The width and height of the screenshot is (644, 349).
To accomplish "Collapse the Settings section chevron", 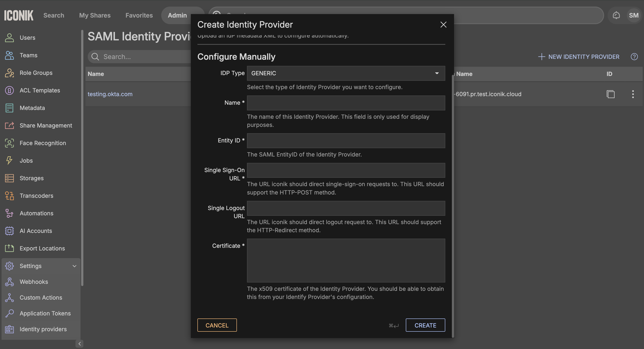I will point(74,266).
